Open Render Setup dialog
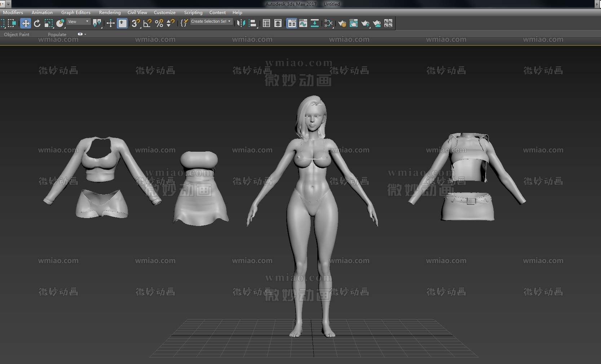601x364 pixels. click(342, 23)
